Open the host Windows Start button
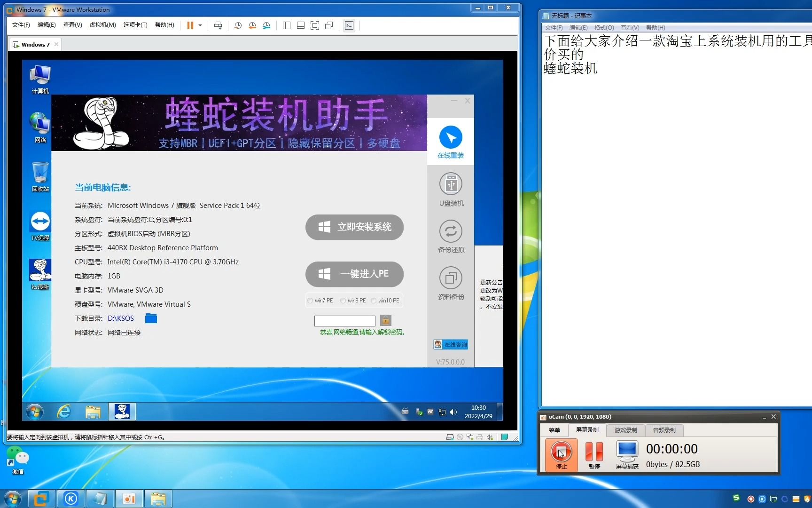The height and width of the screenshot is (508, 812). [13, 499]
